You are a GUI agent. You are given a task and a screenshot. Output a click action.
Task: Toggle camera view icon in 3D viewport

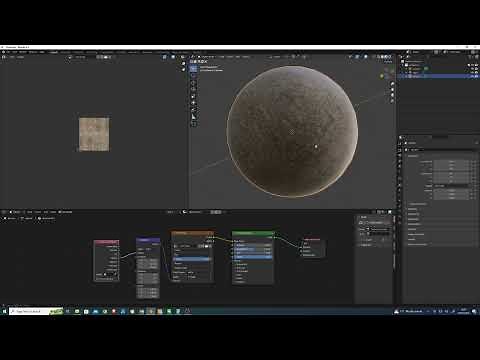pos(392,95)
